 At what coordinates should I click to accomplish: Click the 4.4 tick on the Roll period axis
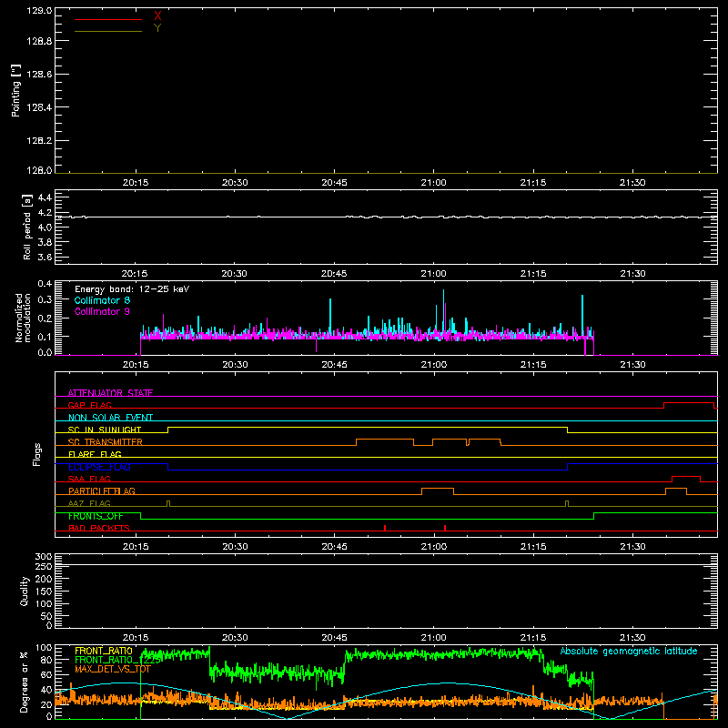pyautogui.click(x=45, y=197)
